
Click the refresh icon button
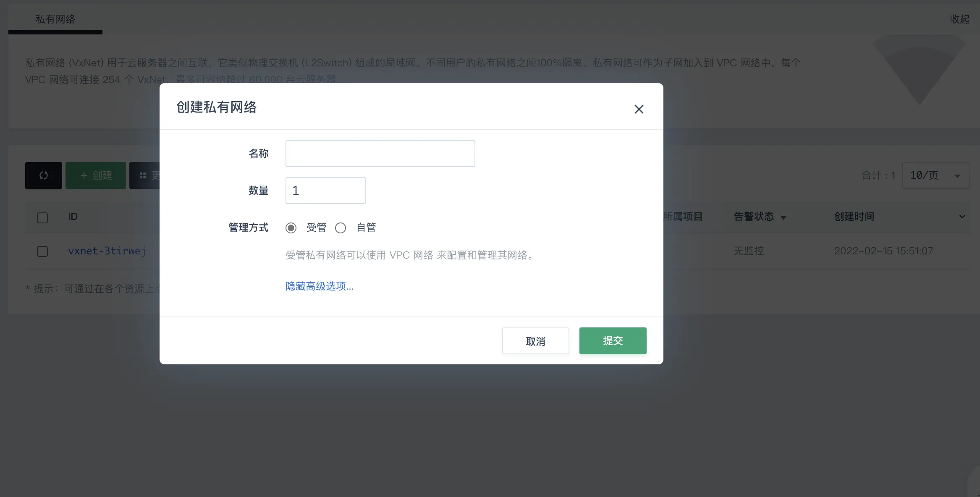(44, 175)
